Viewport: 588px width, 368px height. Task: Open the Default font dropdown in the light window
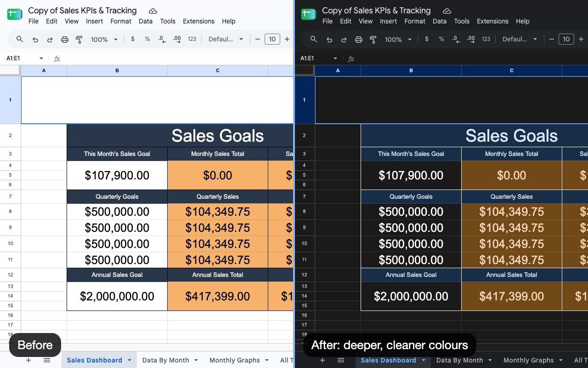coord(226,40)
